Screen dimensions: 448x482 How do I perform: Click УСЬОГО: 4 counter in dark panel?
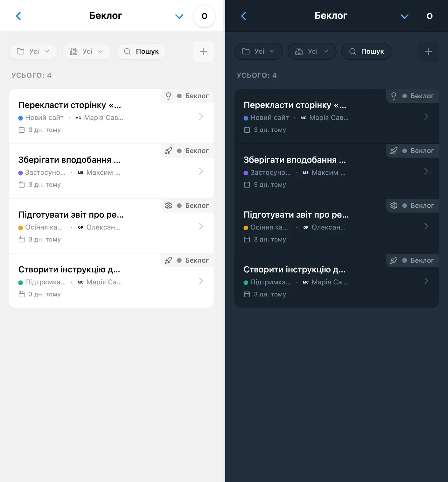click(257, 75)
